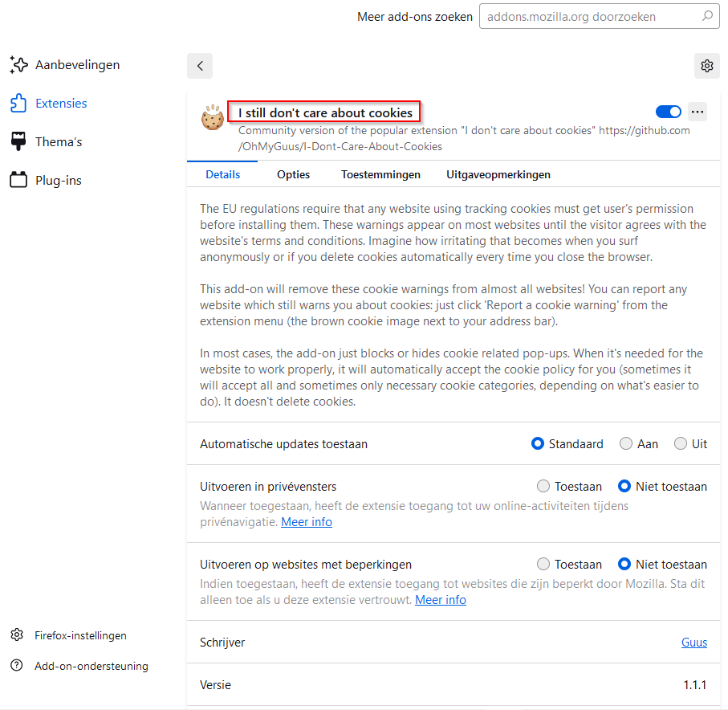Image resolution: width=728 pixels, height=710 pixels.
Task: Click the extension title 'I still don't care about cookies'
Action: [x=325, y=113]
